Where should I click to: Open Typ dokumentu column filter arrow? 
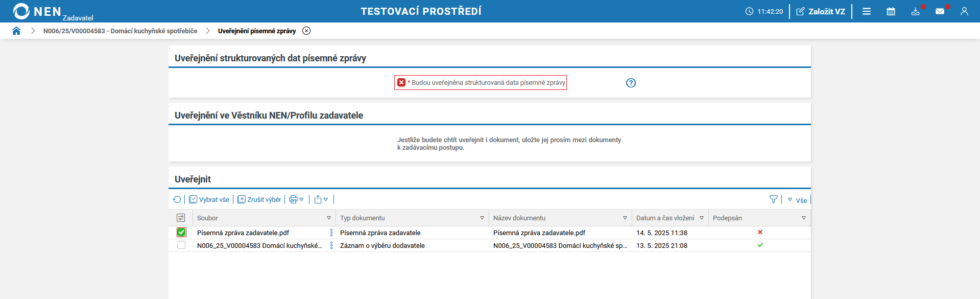[482, 218]
